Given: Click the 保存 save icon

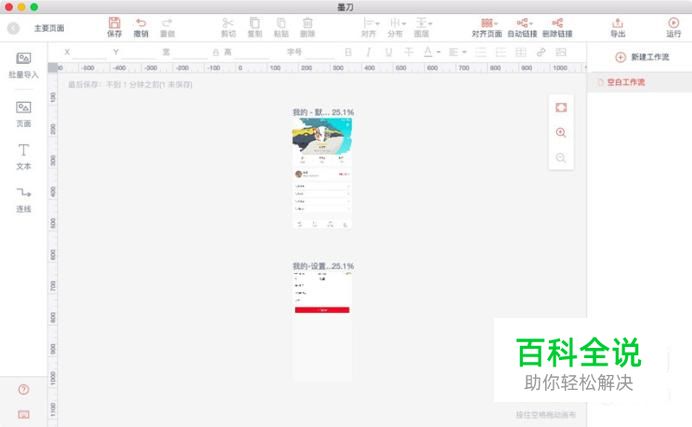Looking at the screenshot, I should point(114,23).
